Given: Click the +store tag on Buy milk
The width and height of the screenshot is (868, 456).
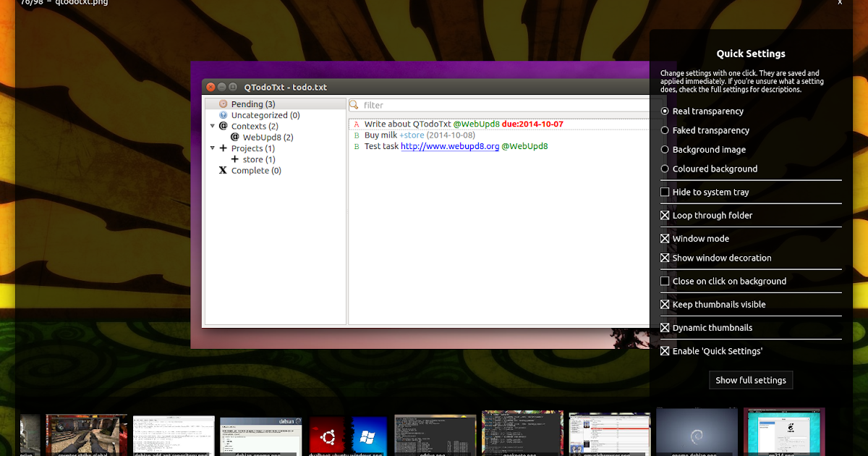Looking at the screenshot, I should [412, 135].
